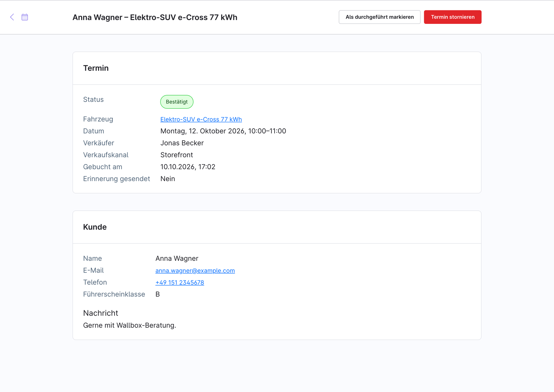This screenshot has height=392, width=554.
Task: Click the Termin section heading
Action: pos(96,68)
